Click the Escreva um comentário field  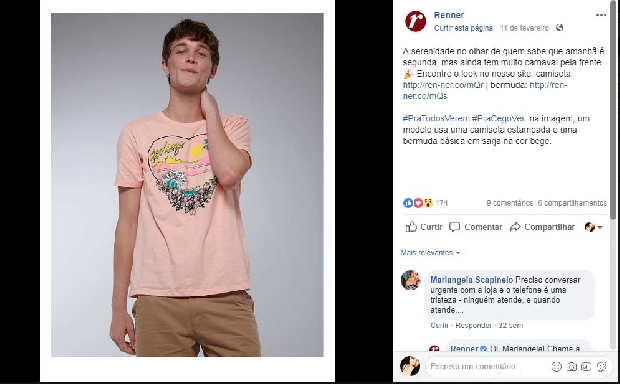[487, 367]
